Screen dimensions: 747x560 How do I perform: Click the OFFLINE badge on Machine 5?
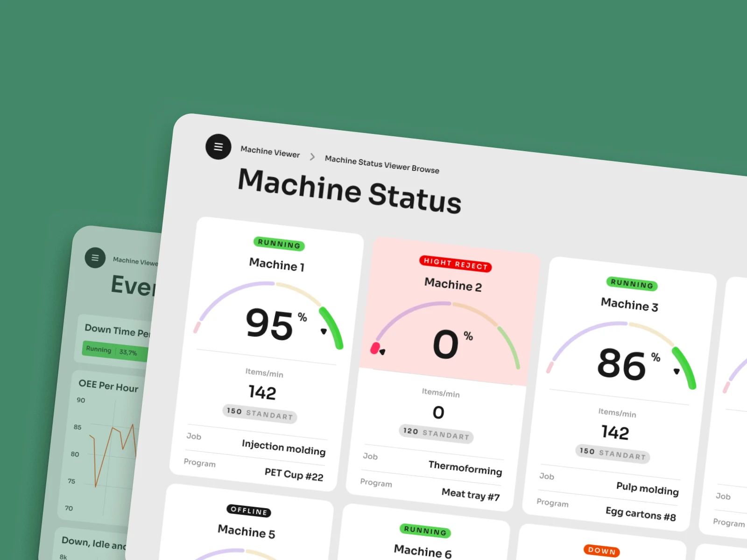249,511
